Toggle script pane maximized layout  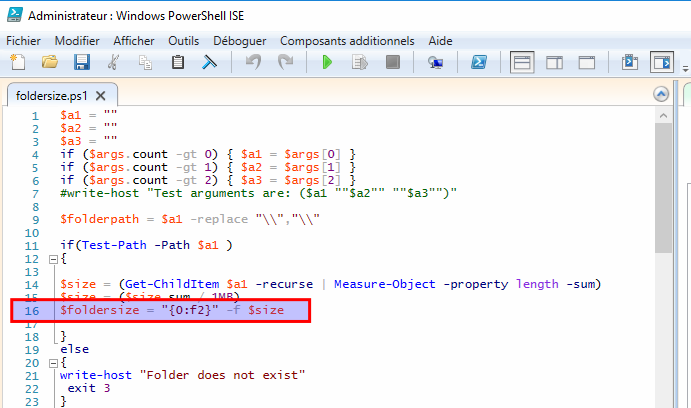coord(587,63)
